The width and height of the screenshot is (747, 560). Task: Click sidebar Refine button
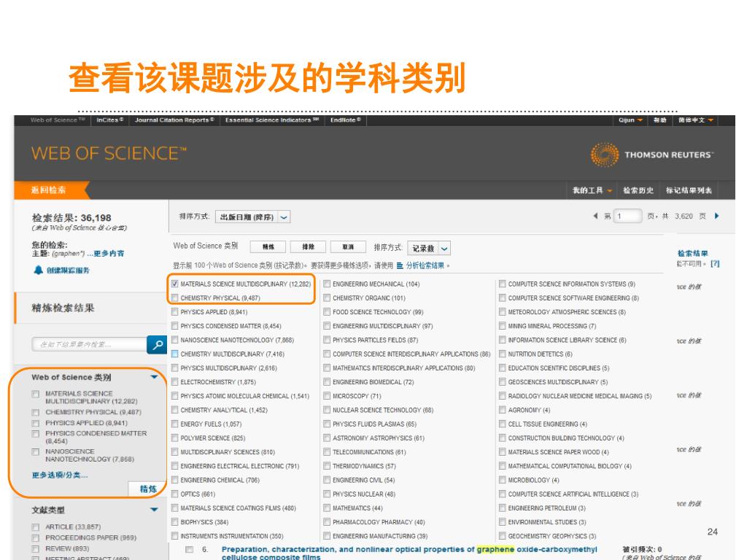click(x=147, y=489)
